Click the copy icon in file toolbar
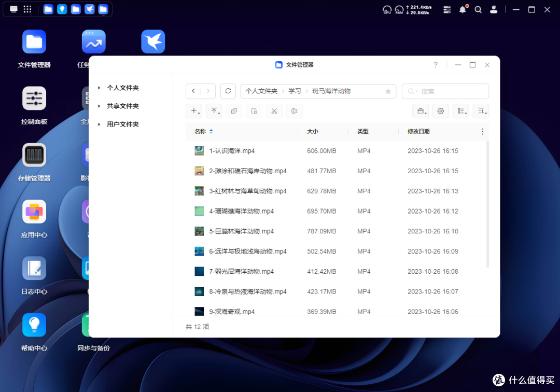This screenshot has width=560, height=392. point(234,111)
